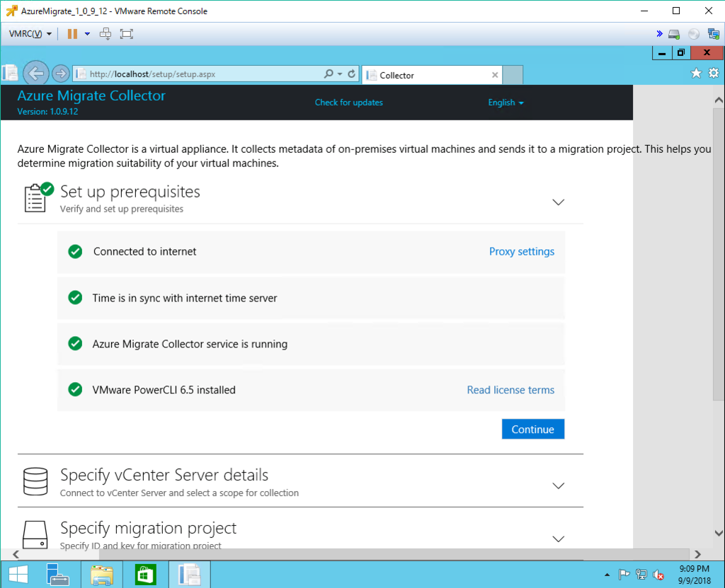The height and width of the screenshot is (588, 725).
Task: Click the horizontal scrollbar right arrow
Action: coord(697,554)
